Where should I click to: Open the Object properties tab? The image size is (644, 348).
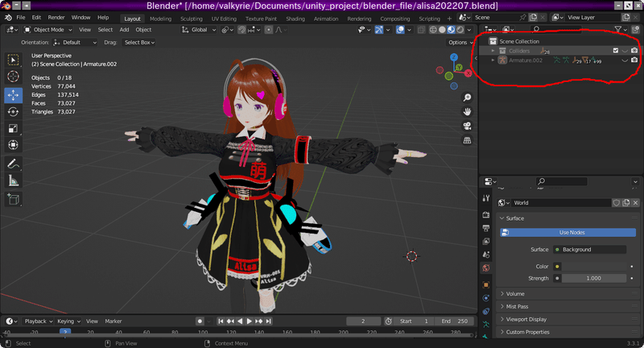[x=486, y=284]
